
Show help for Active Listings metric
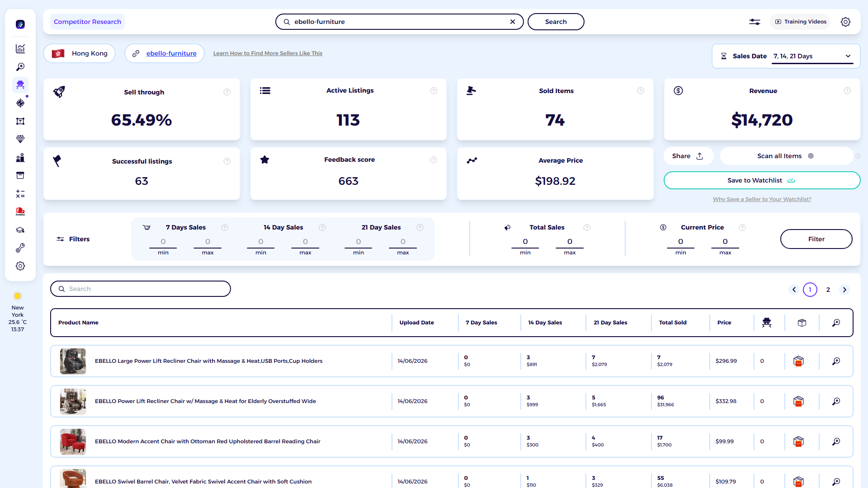pos(434,91)
